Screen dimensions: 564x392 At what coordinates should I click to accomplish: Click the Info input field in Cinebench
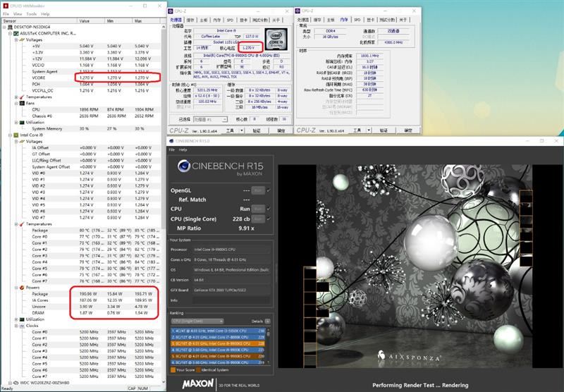click(x=231, y=300)
